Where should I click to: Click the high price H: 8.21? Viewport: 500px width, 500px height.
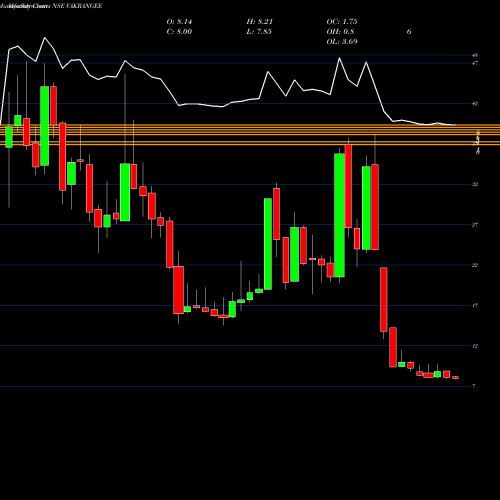[x=260, y=22]
